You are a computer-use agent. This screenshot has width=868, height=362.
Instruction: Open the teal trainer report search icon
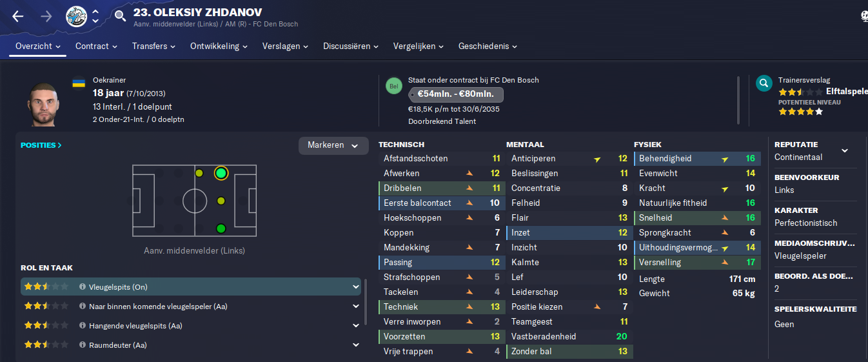coord(764,83)
